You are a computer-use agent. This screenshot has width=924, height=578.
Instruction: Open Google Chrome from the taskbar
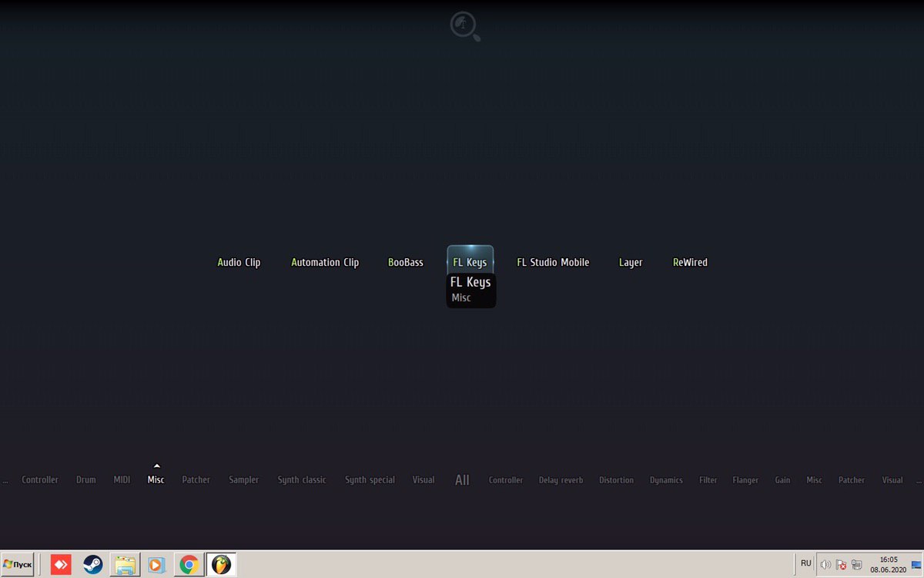click(189, 564)
